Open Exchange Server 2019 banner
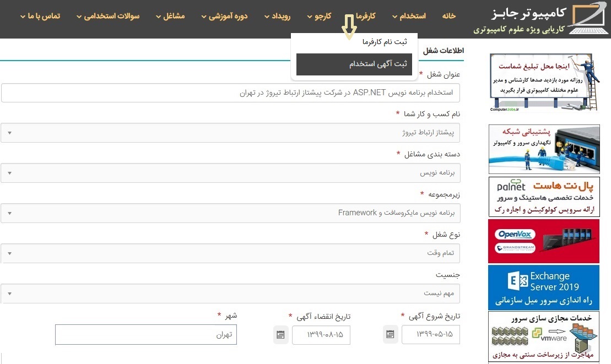611x364 pixels. [544, 287]
